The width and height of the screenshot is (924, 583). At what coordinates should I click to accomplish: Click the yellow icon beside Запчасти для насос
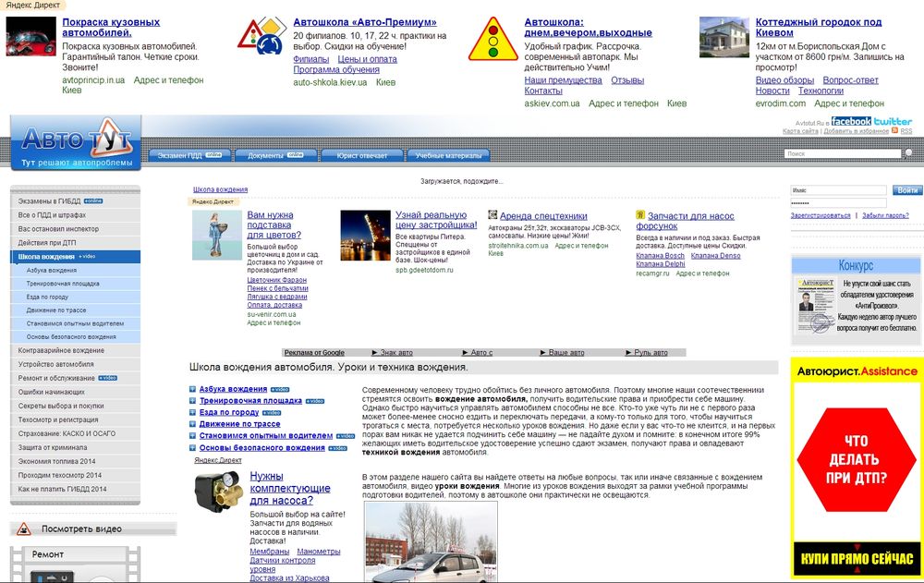640,215
